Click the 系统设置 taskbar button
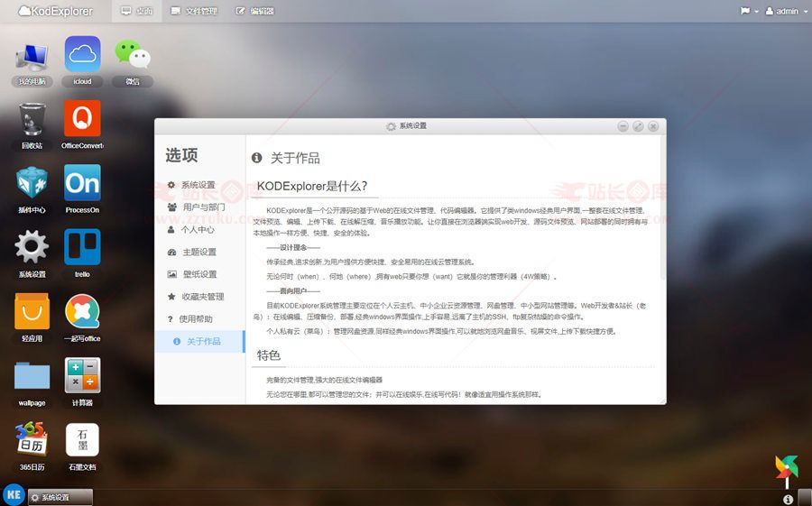This screenshot has height=506, width=812. coord(60,497)
